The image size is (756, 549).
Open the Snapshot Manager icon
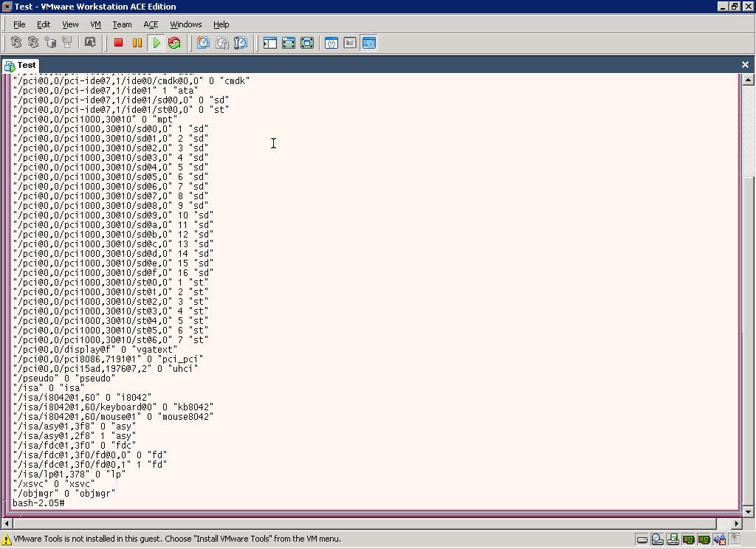pyautogui.click(x=240, y=44)
